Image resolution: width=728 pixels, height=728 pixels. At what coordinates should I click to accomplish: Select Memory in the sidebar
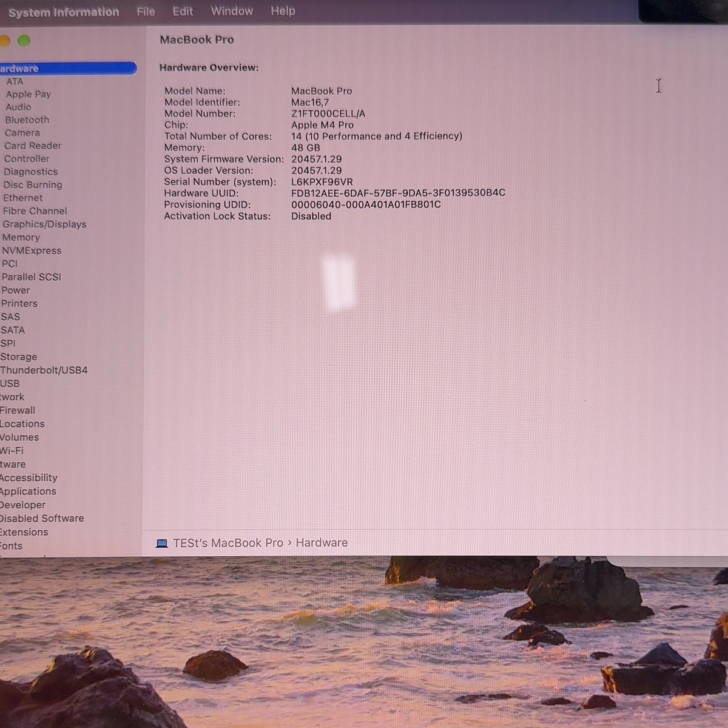coord(21,238)
